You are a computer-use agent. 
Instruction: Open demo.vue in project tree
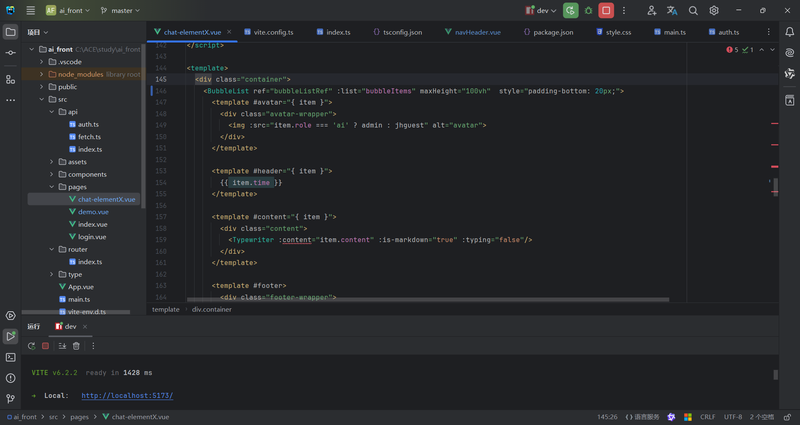coord(93,212)
